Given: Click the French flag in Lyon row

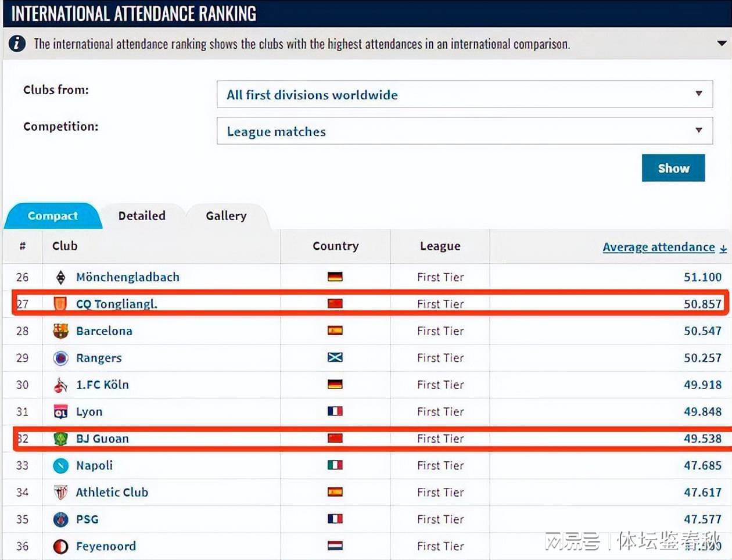Looking at the screenshot, I should tap(335, 411).
